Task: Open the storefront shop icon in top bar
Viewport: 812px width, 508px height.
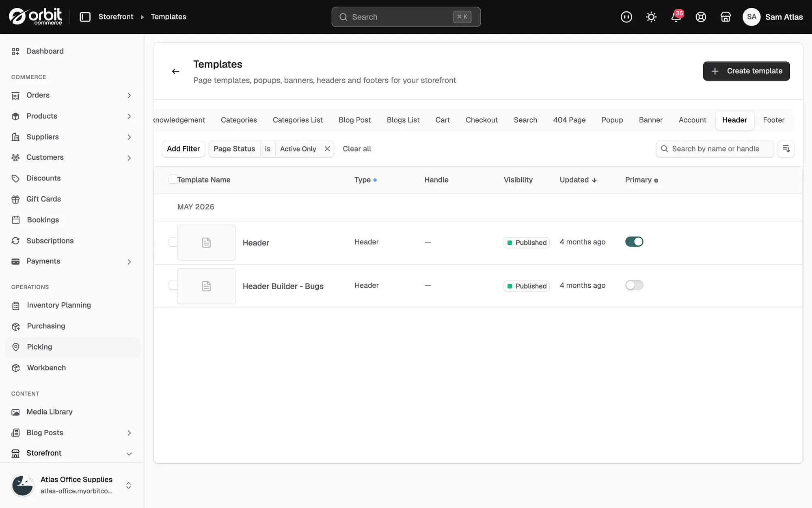Action: [726, 17]
